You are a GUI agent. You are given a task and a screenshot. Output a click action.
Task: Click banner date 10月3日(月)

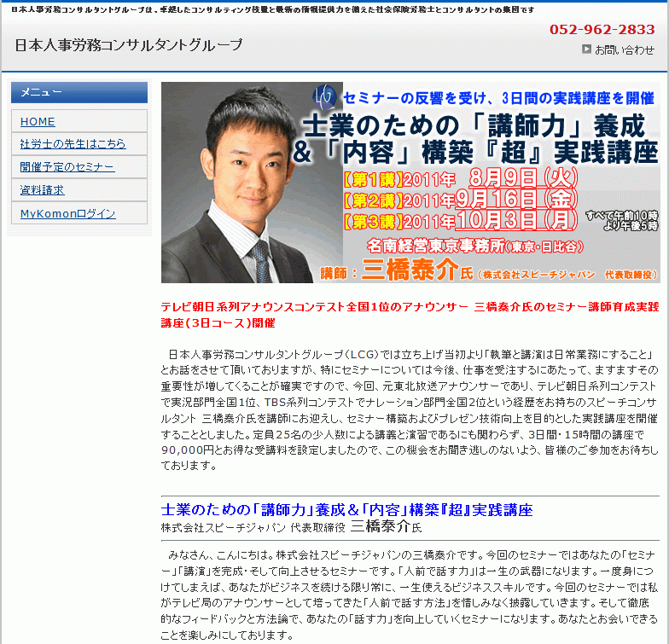(x=516, y=220)
